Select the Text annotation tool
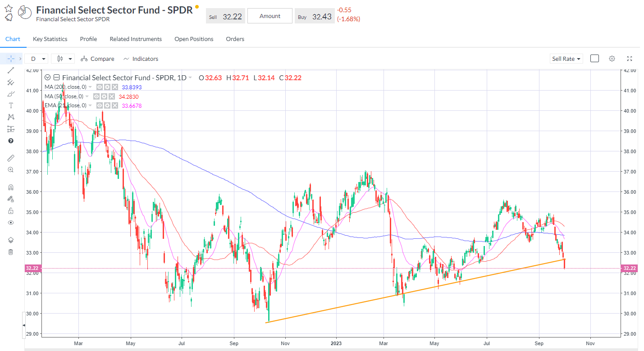 tap(11, 105)
